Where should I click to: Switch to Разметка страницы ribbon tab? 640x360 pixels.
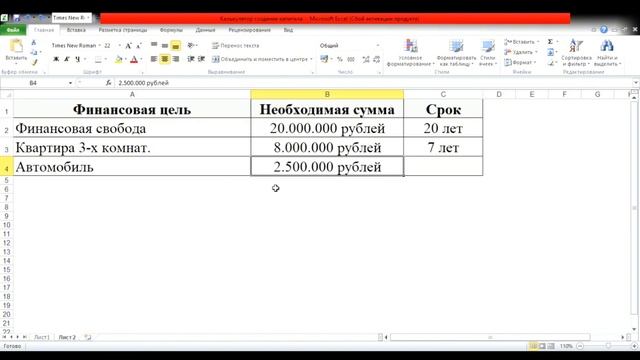click(x=123, y=30)
